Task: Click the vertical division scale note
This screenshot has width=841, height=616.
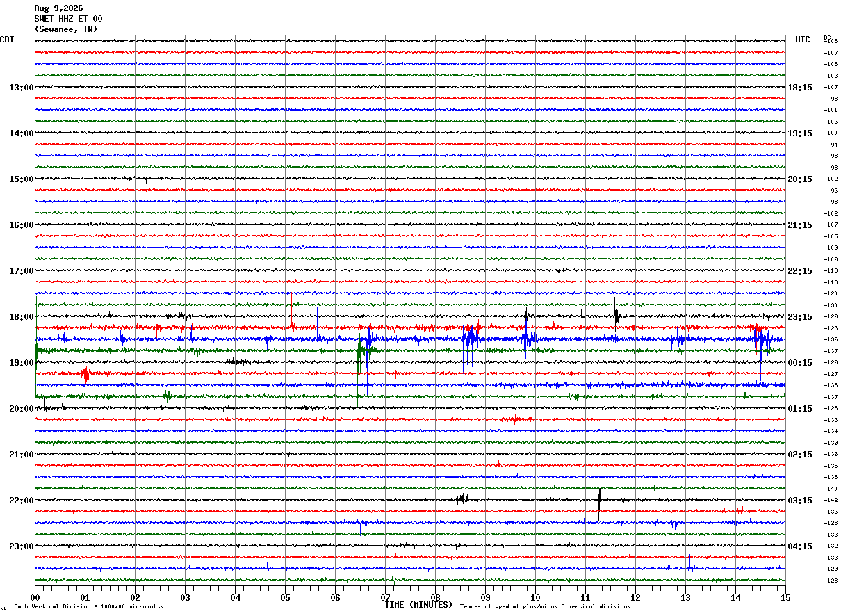Action: point(88,607)
